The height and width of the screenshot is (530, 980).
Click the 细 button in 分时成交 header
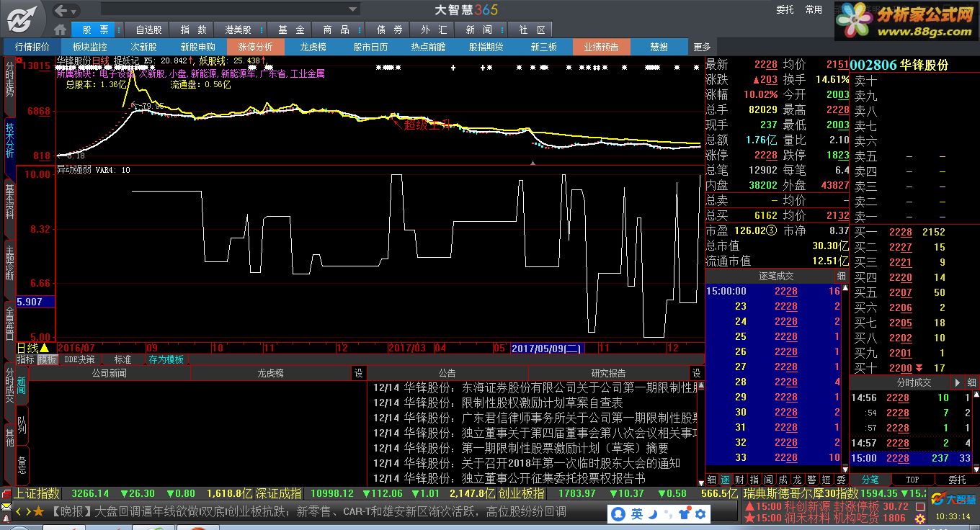click(971, 383)
